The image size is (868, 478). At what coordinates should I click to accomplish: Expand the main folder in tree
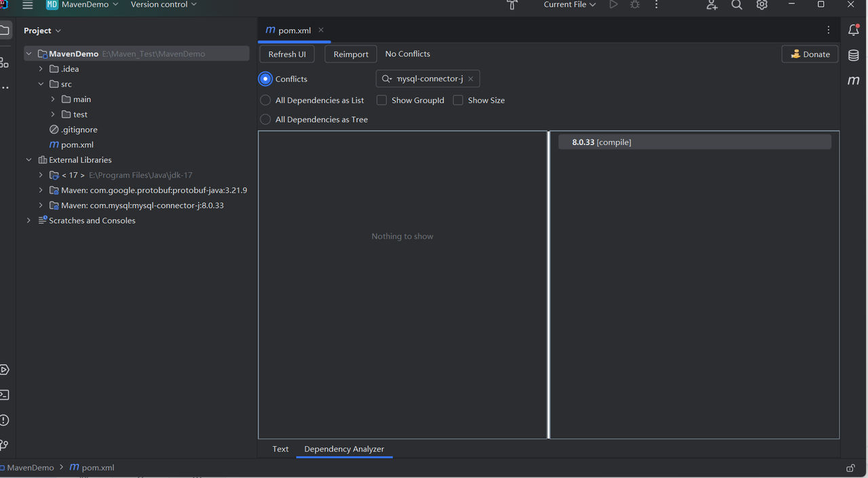[53, 99]
